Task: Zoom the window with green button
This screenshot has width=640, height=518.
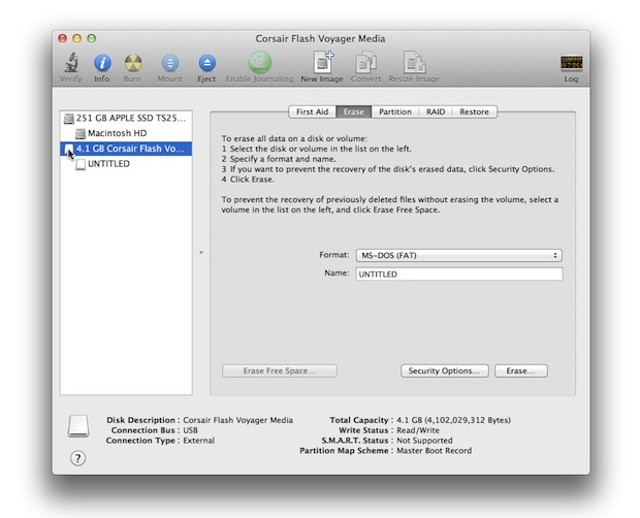Action: (x=92, y=38)
